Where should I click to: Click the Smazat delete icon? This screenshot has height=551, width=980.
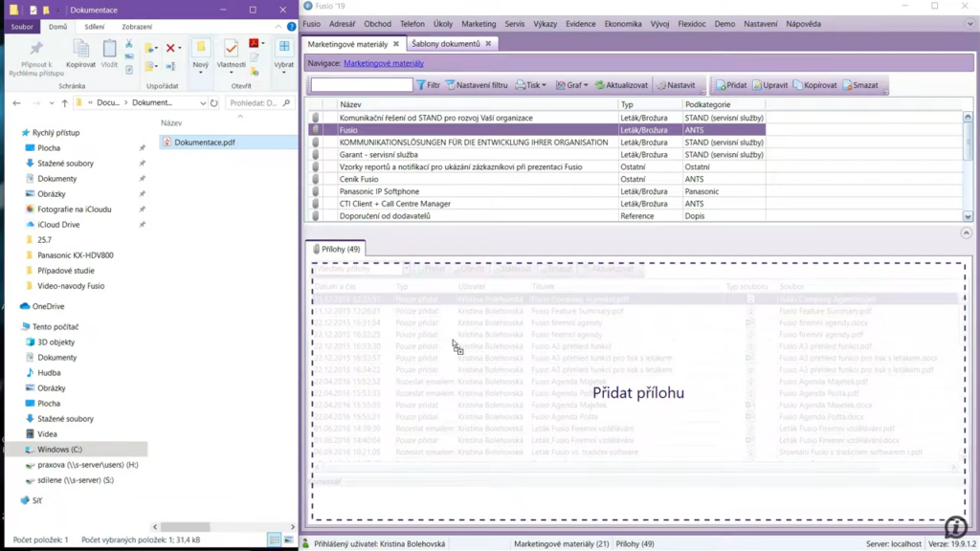[x=848, y=85]
